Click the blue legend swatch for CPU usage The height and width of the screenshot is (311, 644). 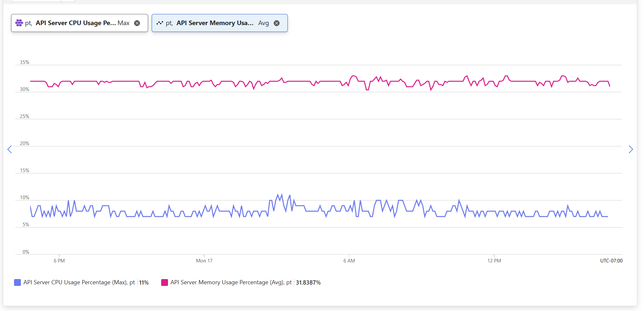(x=17, y=282)
